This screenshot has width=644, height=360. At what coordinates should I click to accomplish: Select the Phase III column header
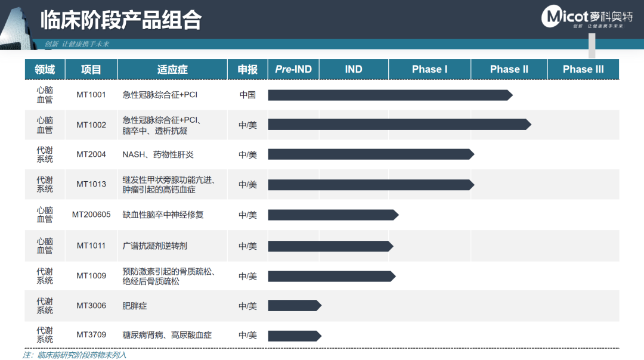[x=583, y=69]
